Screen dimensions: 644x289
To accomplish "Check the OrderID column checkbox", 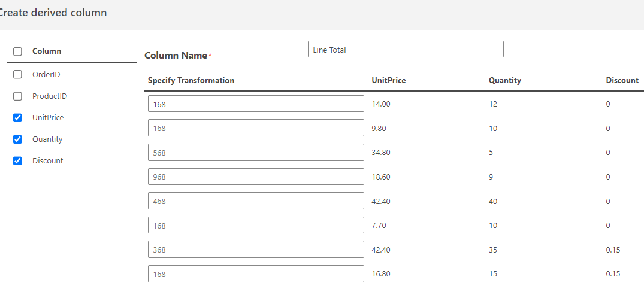I will coord(17,75).
